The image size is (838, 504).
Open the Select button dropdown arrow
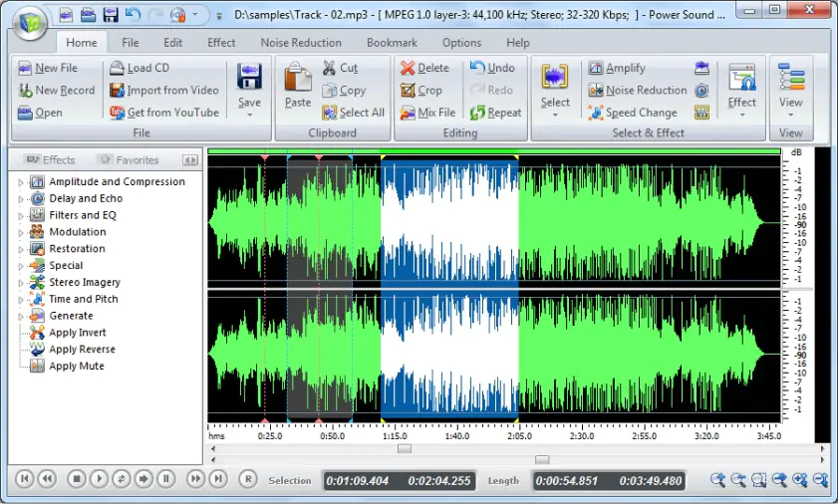555,115
